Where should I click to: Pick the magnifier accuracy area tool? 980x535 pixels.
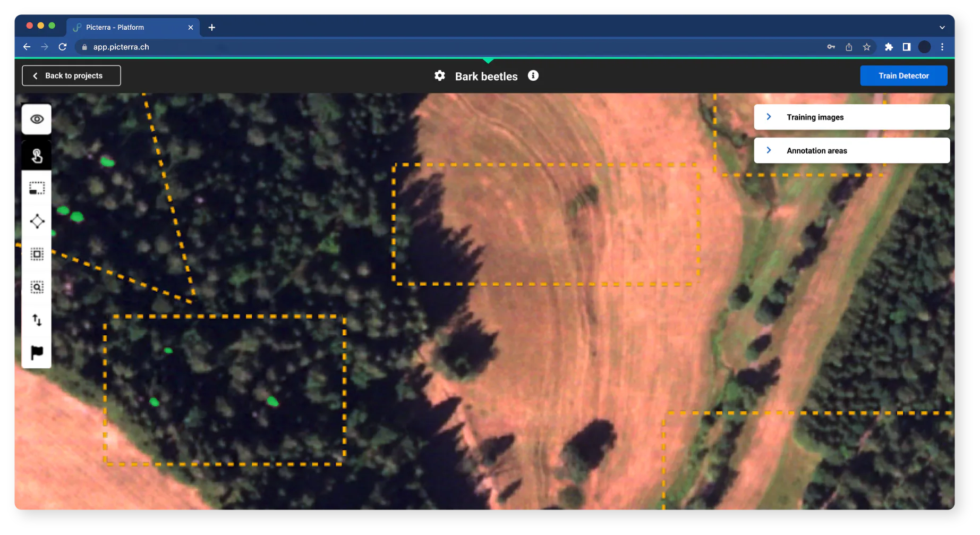(37, 287)
